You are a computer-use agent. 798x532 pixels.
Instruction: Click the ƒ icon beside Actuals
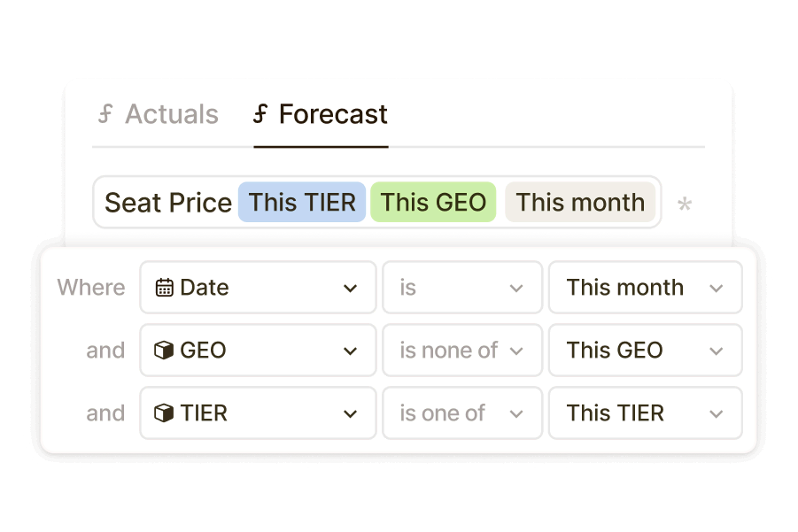[106, 113]
